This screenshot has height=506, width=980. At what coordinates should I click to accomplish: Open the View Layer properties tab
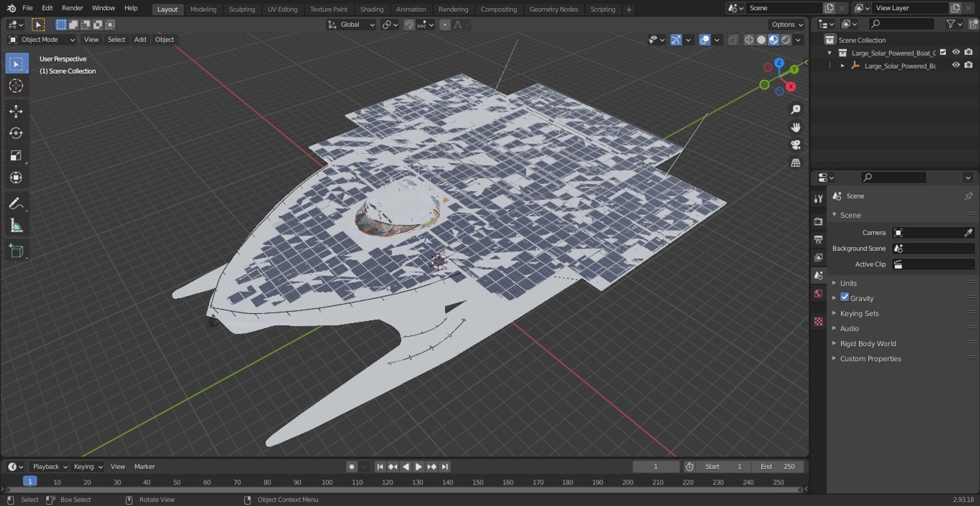click(819, 257)
